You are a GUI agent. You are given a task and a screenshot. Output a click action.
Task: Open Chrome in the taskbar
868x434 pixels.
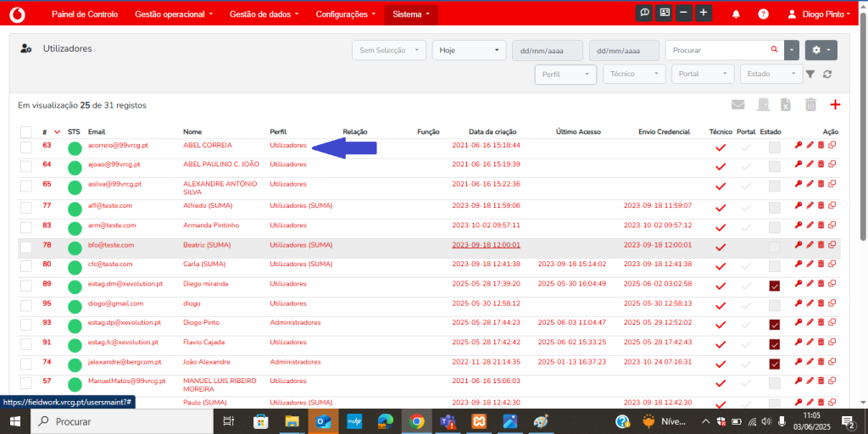point(417,422)
